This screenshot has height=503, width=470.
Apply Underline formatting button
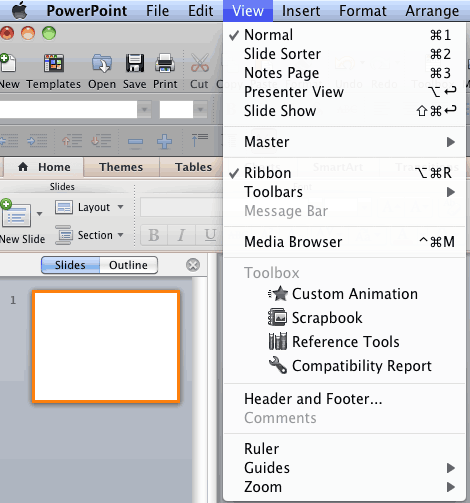(209, 235)
